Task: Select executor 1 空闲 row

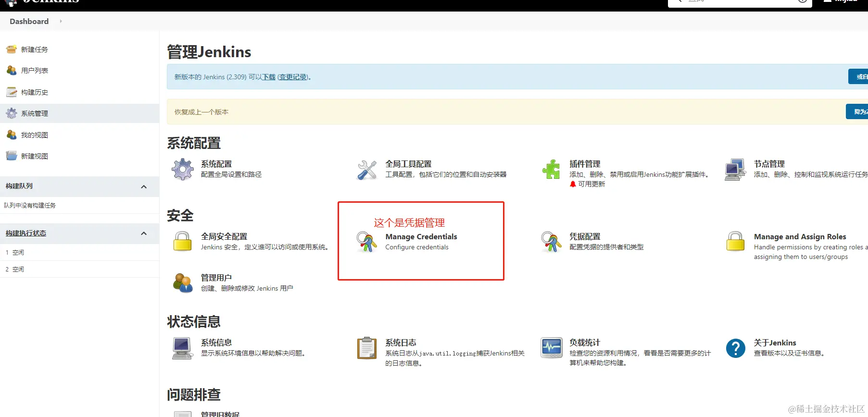Action: click(x=79, y=252)
